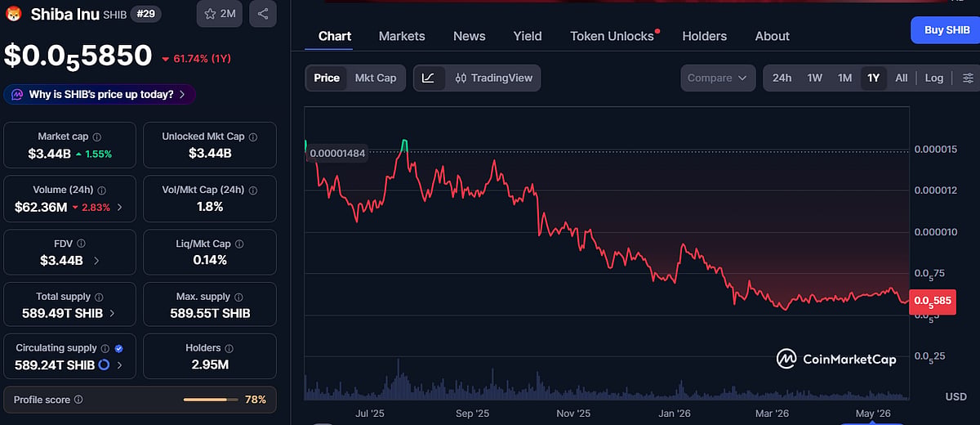Click verified badge beside Circulating supply
The height and width of the screenshot is (425, 980).
[119, 348]
